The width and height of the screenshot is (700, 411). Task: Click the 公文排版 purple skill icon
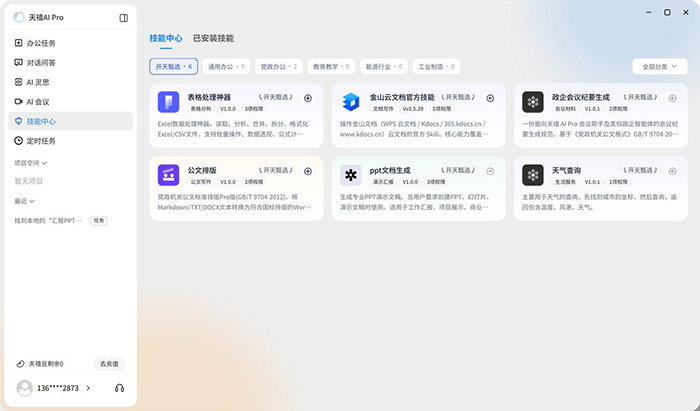(x=168, y=175)
